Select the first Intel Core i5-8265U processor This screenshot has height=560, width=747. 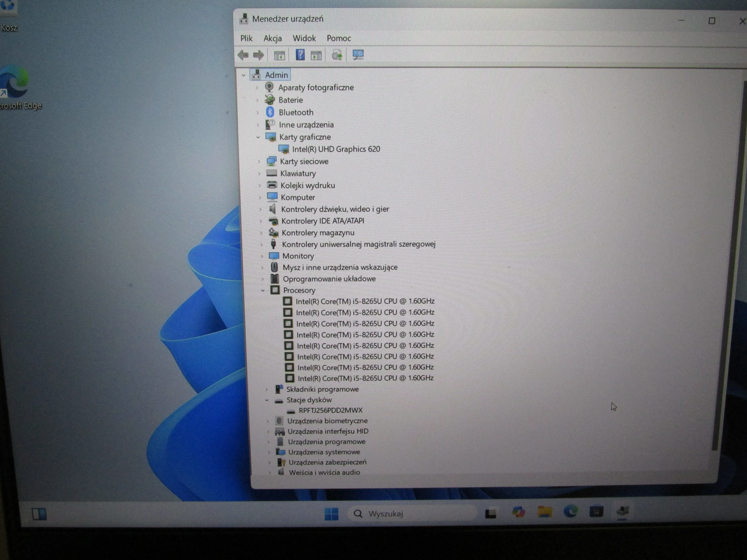click(x=365, y=301)
